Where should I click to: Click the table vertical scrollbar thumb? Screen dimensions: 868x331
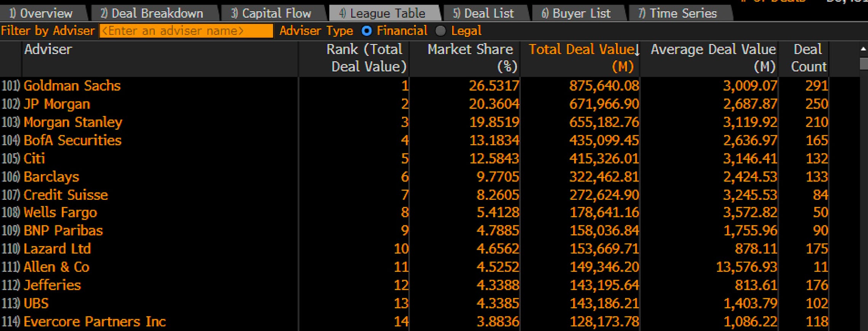(864, 64)
